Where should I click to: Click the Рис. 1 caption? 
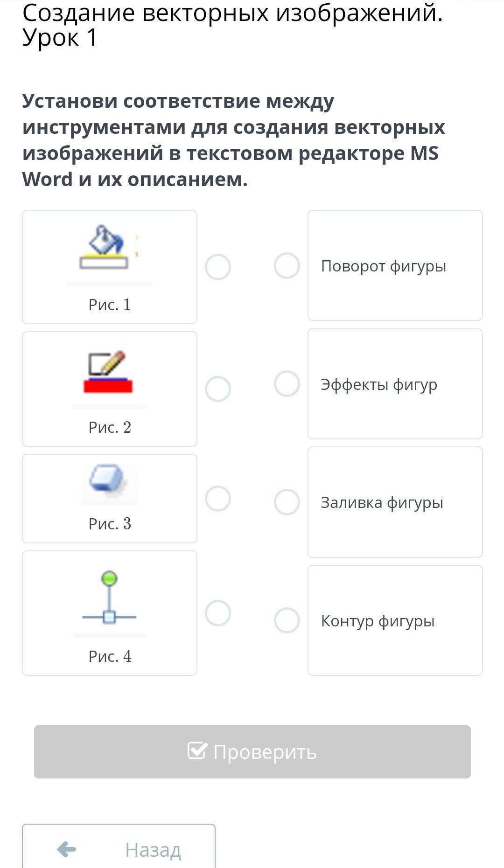110,305
